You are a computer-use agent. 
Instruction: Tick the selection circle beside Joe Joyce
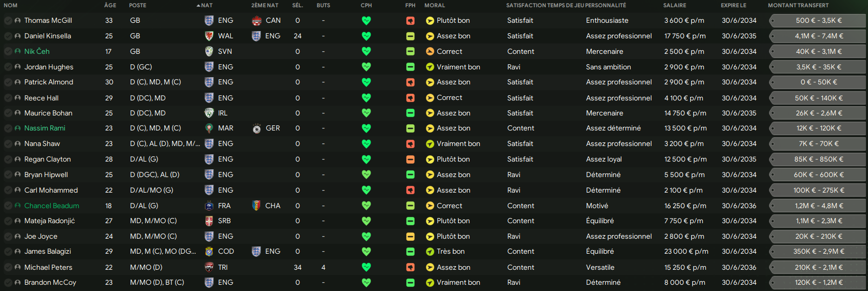pyautogui.click(x=8, y=237)
